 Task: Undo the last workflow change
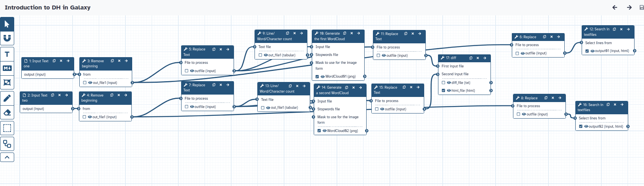[x=615, y=7]
